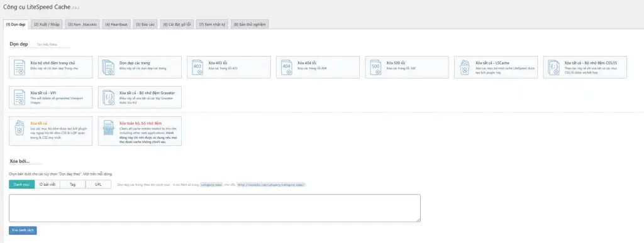This screenshot has width=644, height=243.
Task: Select the 'ID bài viết' purge-by option
Action: [47, 185]
